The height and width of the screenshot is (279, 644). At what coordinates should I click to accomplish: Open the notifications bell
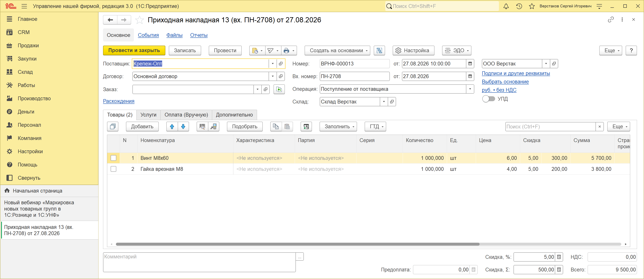(x=506, y=6)
